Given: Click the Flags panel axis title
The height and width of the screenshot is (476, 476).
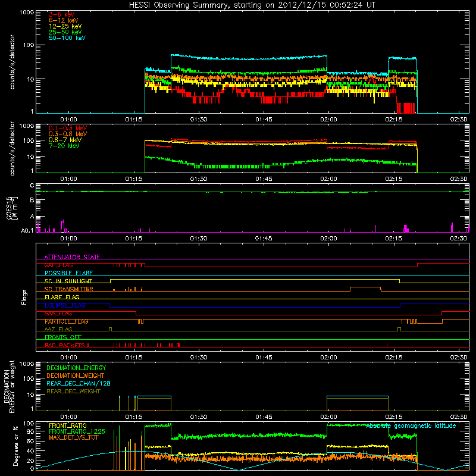Looking at the screenshot, I should (x=24, y=297).
